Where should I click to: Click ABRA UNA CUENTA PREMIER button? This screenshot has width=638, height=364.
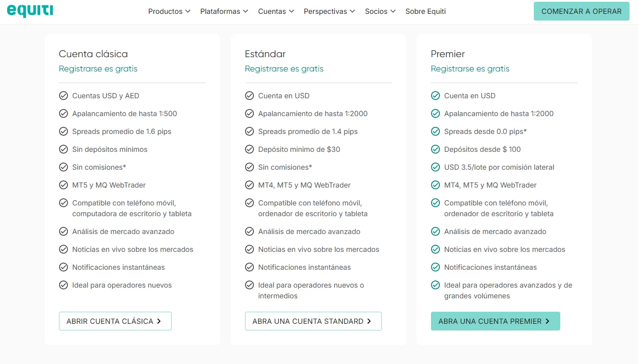tap(495, 321)
